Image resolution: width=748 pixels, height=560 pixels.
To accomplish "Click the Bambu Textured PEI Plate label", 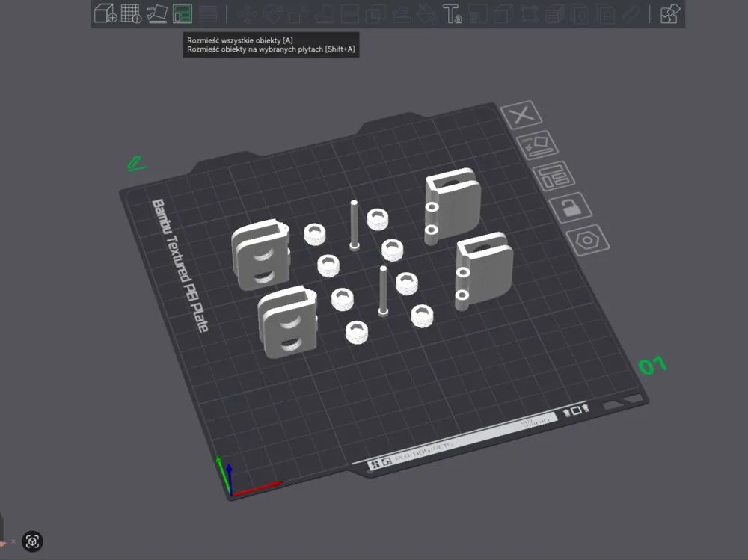I will pyautogui.click(x=180, y=265).
